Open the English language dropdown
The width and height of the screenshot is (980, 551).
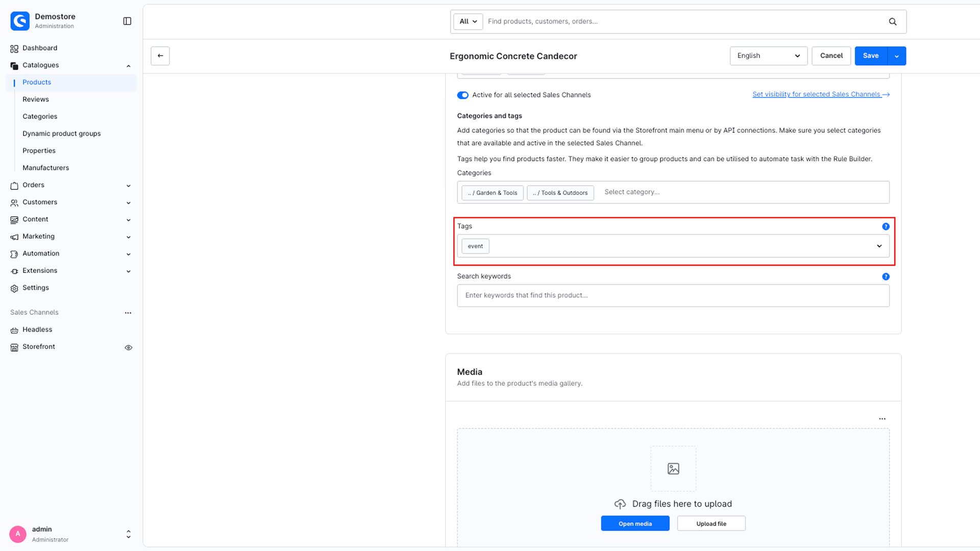click(769, 56)
